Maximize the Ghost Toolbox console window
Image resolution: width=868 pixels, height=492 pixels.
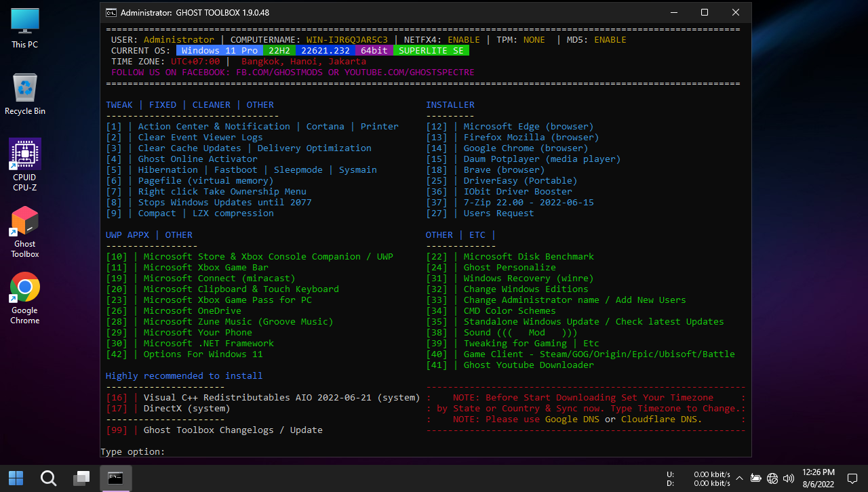[704, 12]
